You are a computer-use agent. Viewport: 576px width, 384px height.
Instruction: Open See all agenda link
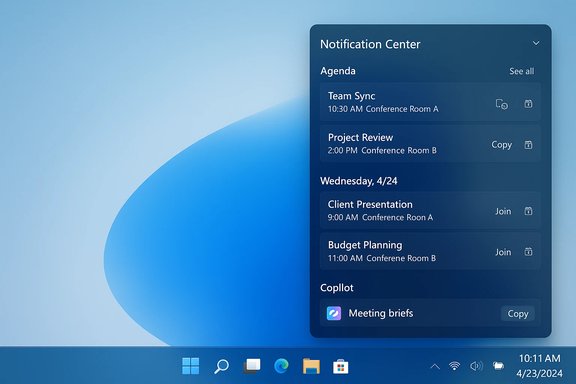(x=522, y=71)
